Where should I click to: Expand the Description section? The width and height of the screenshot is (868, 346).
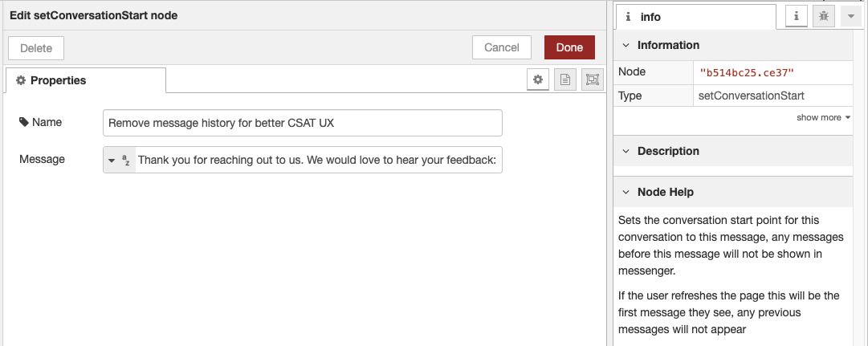[626, 151]
